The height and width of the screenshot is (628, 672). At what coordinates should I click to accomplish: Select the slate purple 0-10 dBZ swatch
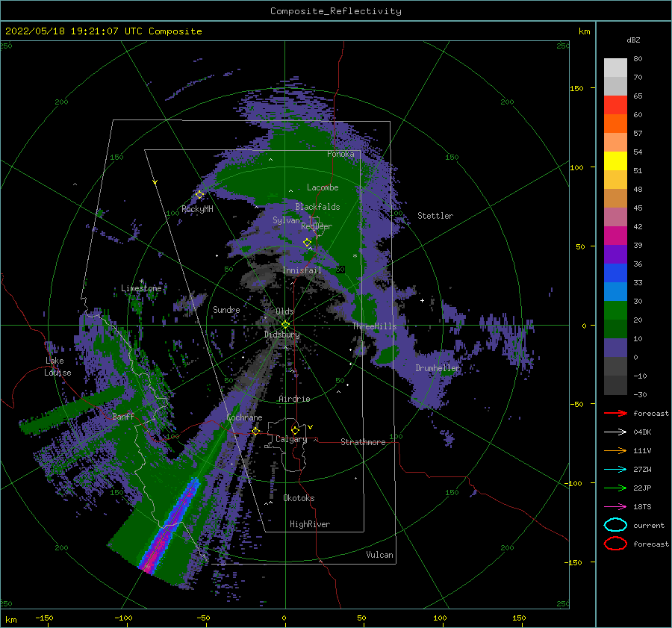coord(615,347)
